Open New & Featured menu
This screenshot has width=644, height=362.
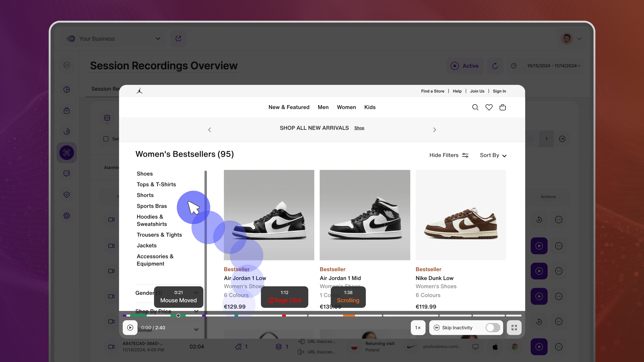point(289,107)
